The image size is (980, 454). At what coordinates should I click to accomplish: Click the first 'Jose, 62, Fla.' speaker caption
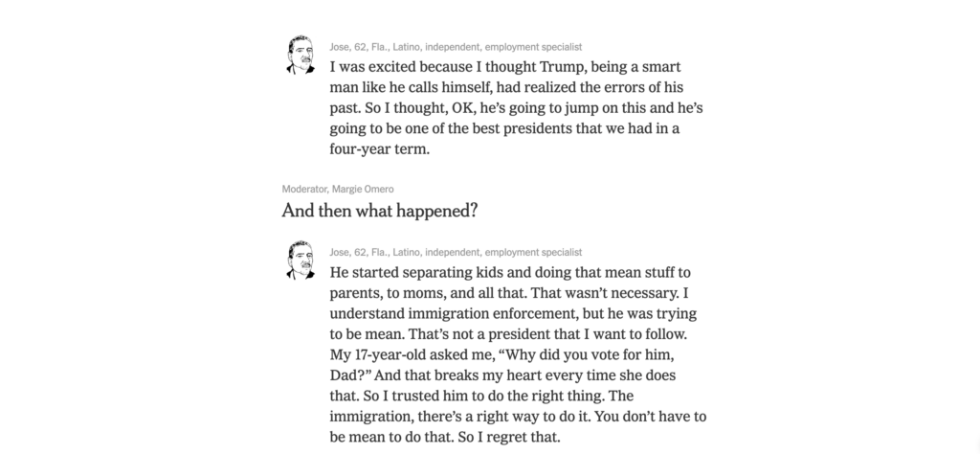click(x=456, y=47)
